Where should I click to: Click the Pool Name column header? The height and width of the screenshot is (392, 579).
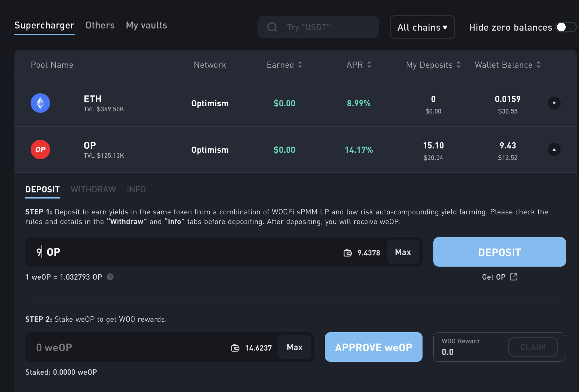tap(52, 65)
